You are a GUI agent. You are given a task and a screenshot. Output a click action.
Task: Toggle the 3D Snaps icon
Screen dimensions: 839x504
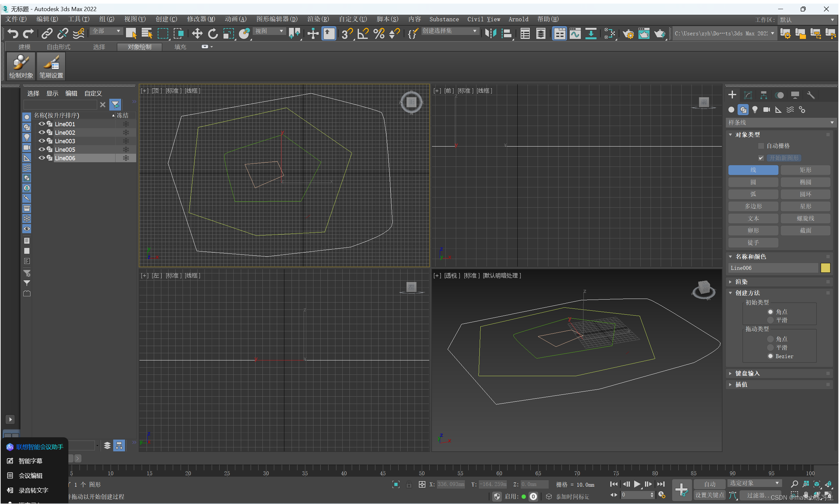347,34
